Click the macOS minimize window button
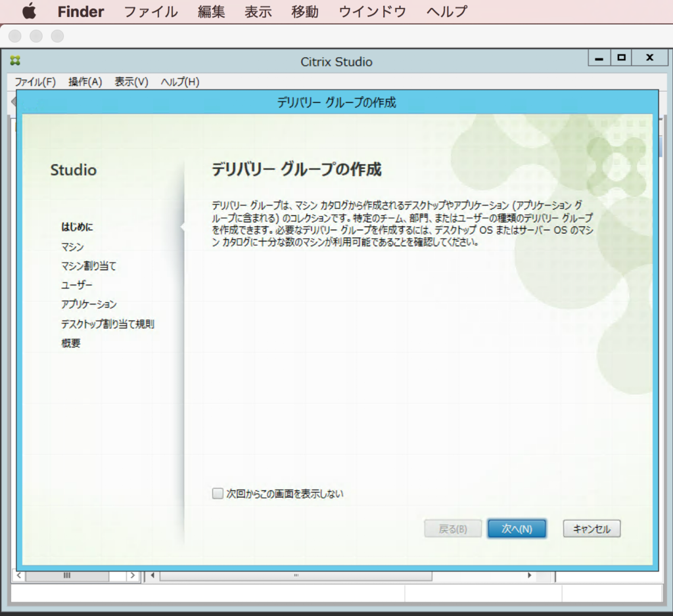The width and height of the screenshot is (673, 616). click(x=36, y=36)
